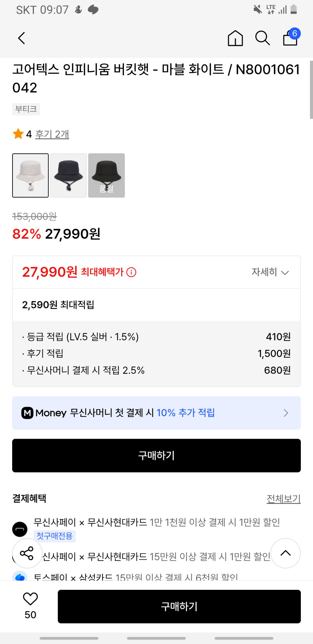
Task: Open the 무신사페이 현대카드 첫구매전용 benefit
Action: click(157, 522)
